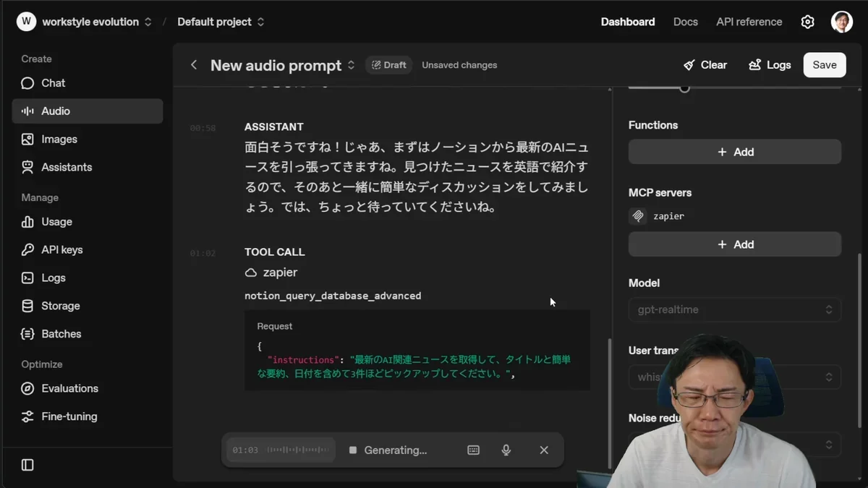Expand New audio prompt title dropdown

click(x=351, y=65)
